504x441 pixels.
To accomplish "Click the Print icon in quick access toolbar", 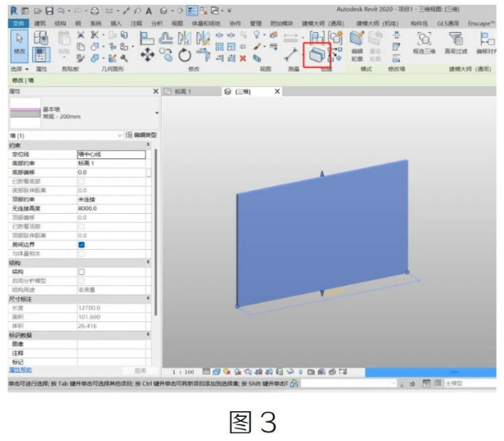I will tap(95, 11).
